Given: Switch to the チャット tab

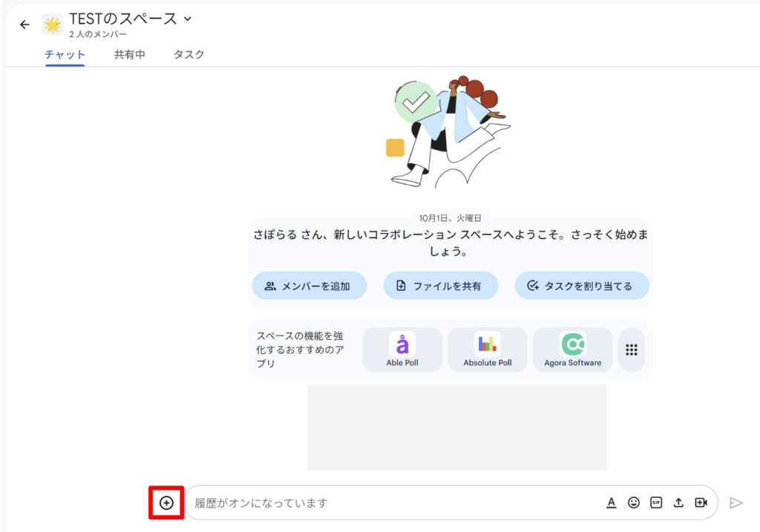Looking at the screenshot, I should [65, 55].
